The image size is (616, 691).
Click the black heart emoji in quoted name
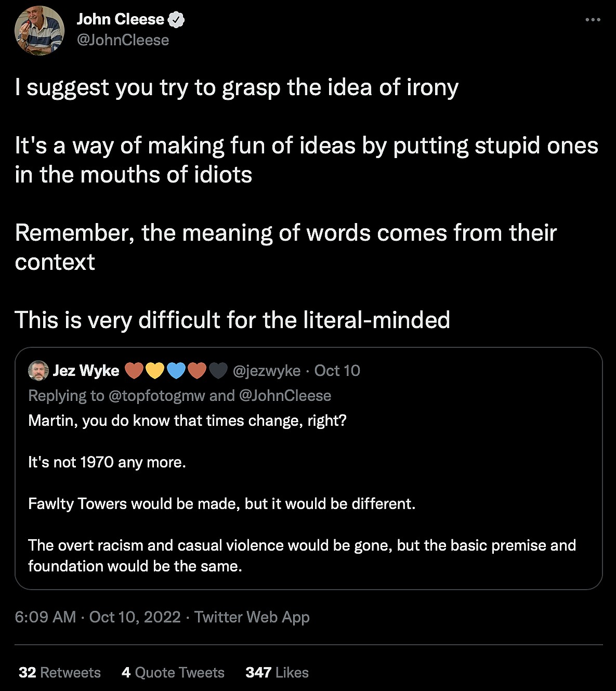[x=218, y=371]
